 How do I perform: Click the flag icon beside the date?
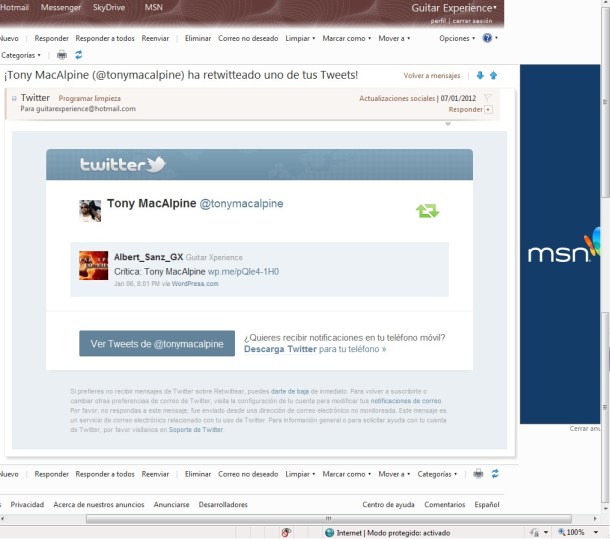[487, 98]
